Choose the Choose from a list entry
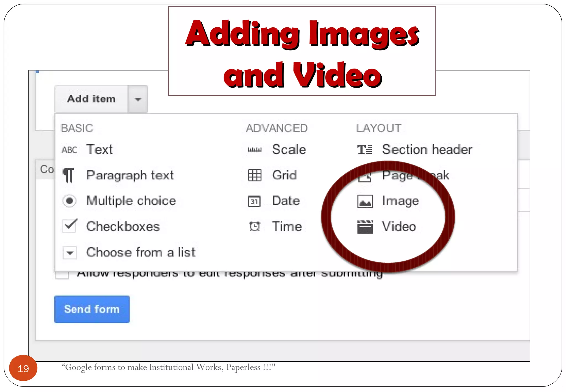This screenshot has height=392, width=566. (x=141, y=252)
